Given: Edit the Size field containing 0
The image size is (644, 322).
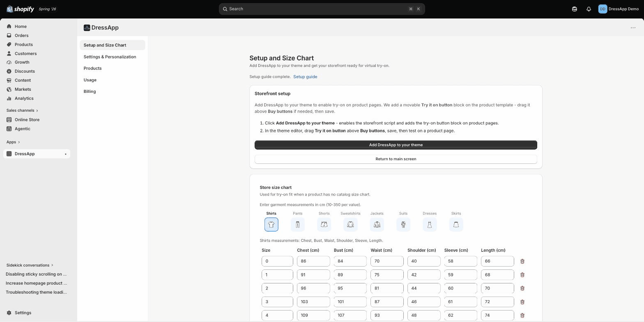Looking at the screenshot, I should click(x=277, y=261).
